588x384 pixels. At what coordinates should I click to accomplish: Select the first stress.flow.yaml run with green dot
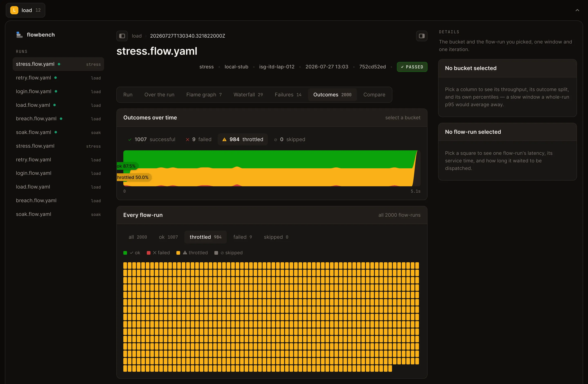point(58,64)
